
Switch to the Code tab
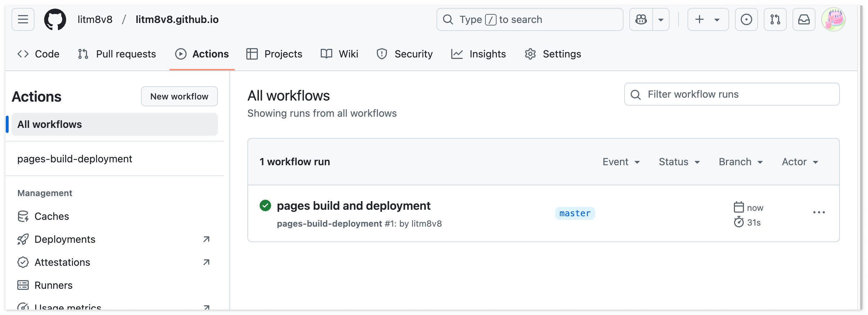(x=38, y=54)
